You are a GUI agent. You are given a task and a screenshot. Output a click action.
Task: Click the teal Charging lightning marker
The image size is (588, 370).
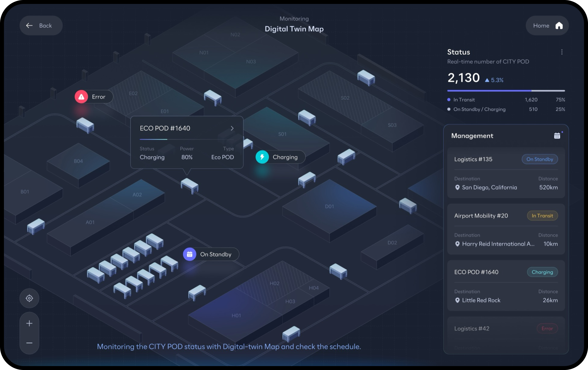coord(262,157)
